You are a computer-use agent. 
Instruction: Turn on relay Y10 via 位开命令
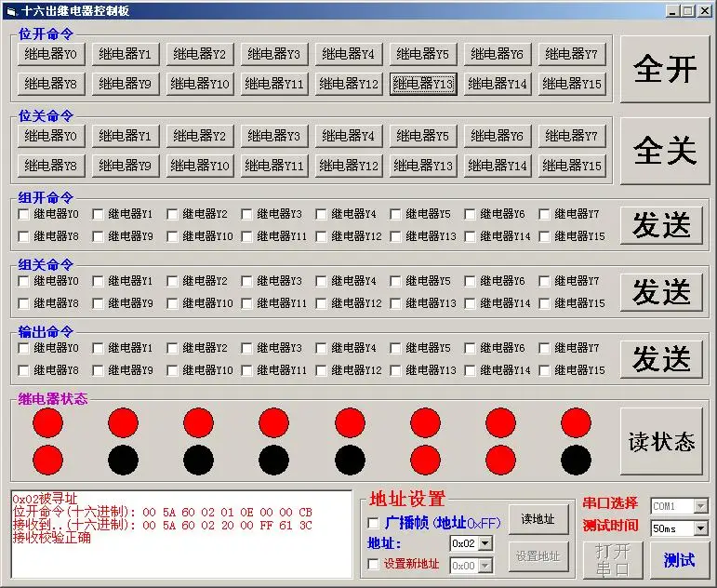click(x=200, y=84)
